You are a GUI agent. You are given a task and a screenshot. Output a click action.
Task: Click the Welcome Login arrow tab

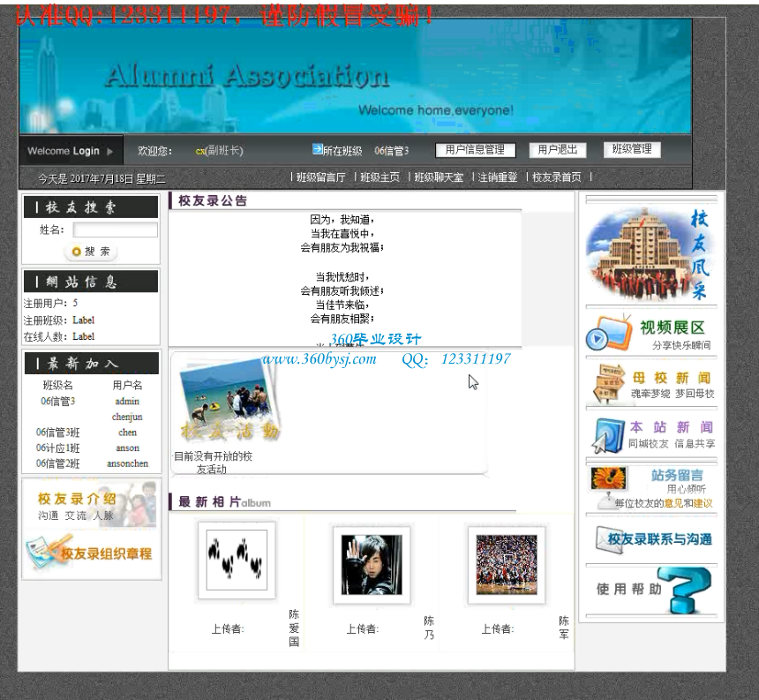[x=71, y=151]
